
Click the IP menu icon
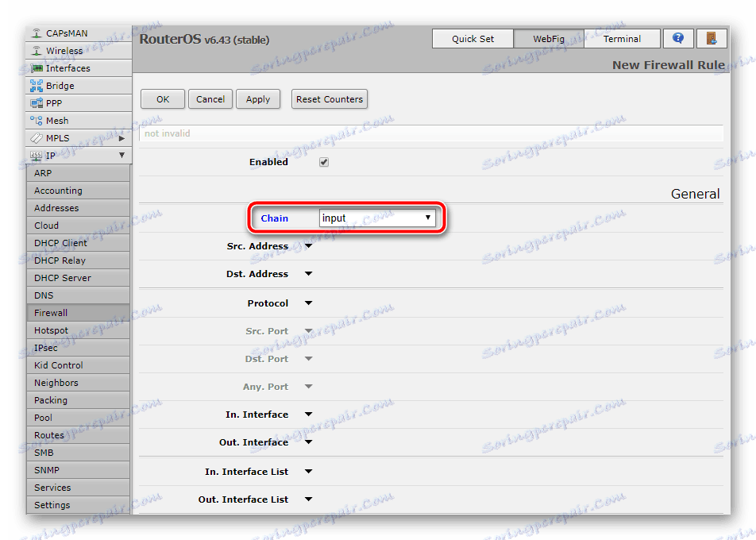37,156
